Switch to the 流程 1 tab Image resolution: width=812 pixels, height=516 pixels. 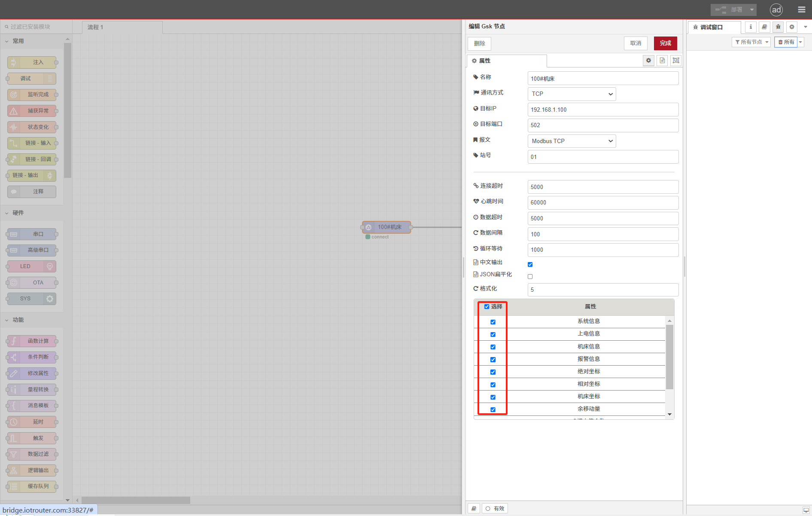coord(95,27)
